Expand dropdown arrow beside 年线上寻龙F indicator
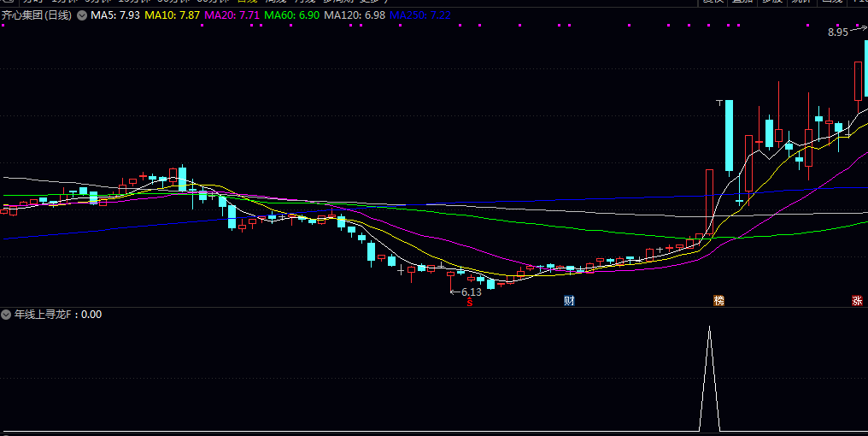868x436 pixels. [x=7, y=315]
